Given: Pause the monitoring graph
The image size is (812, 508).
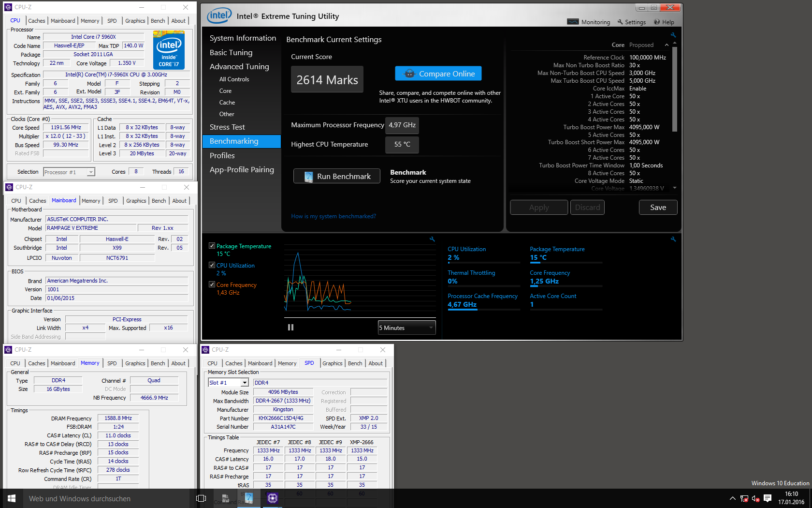Looking at the screenshot, I should click(x=290, y=328).
